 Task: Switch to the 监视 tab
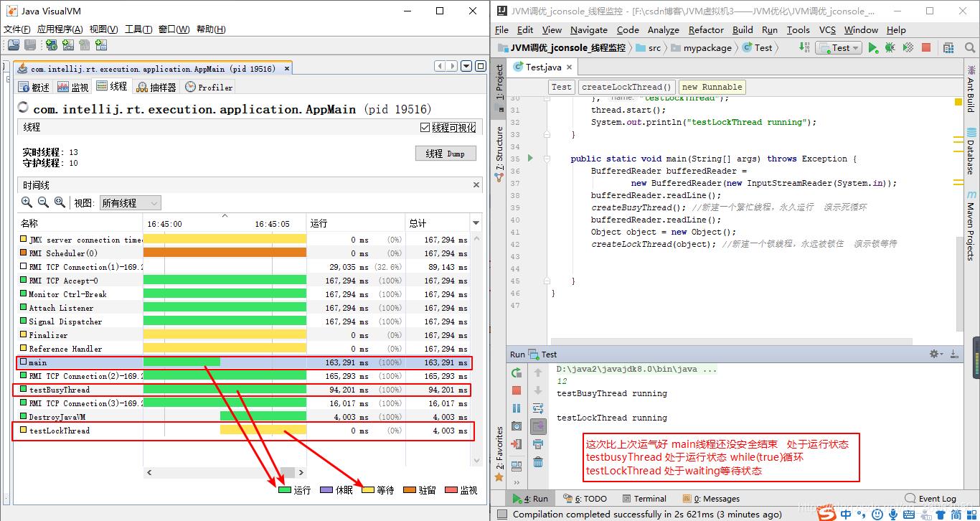pyautogui.click(x=72, y=87)
